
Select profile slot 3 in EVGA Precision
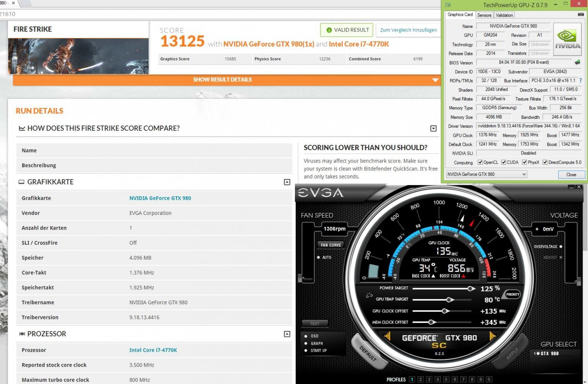[429, 379]
